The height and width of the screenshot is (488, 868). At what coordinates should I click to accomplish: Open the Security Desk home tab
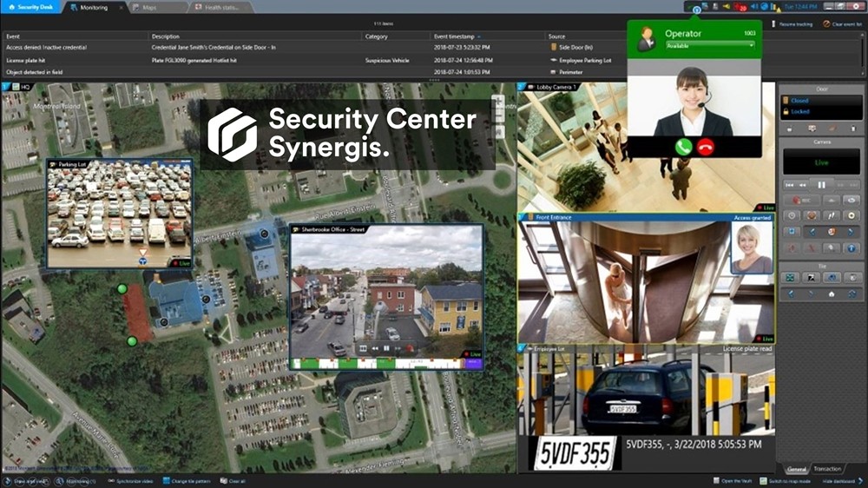30,7
